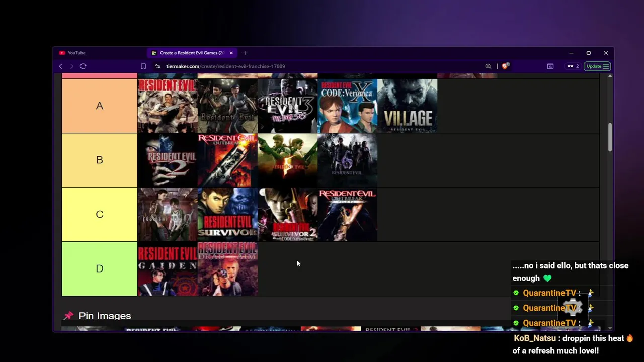Select the original Resident Evil cover in A

click(x=168, y=106)
